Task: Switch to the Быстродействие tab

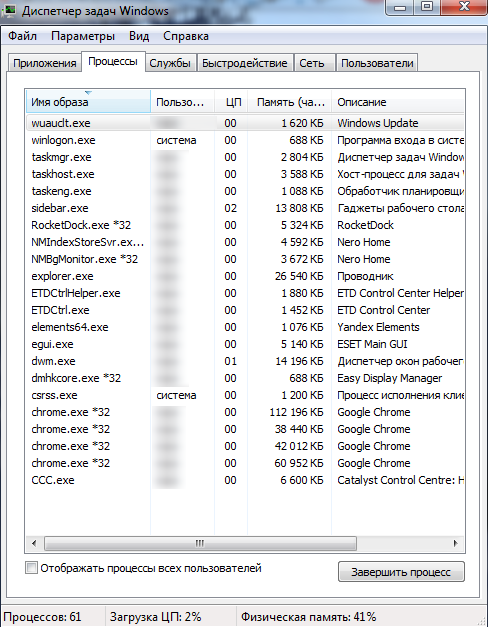Action: point(245,63)
